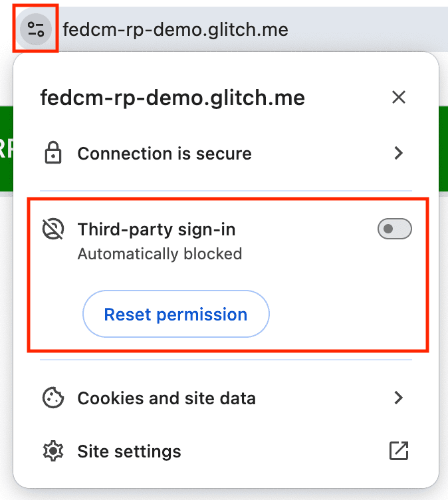
Task: Click the cookie icon
Action: (53, 398)
